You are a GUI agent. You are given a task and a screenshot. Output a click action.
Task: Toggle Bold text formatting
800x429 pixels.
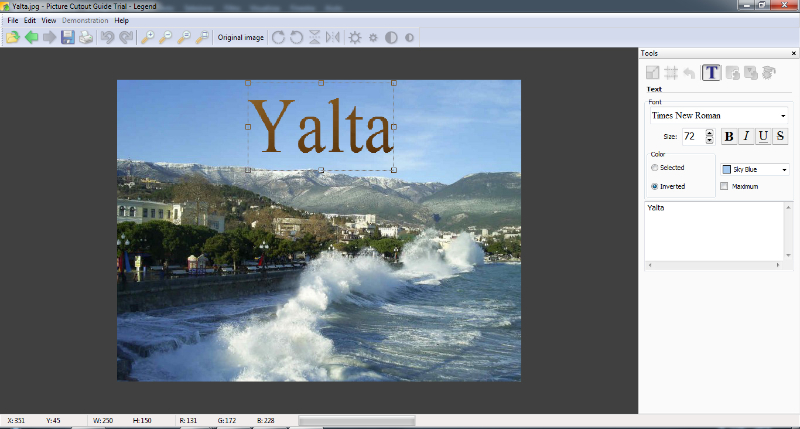[729, 136]
